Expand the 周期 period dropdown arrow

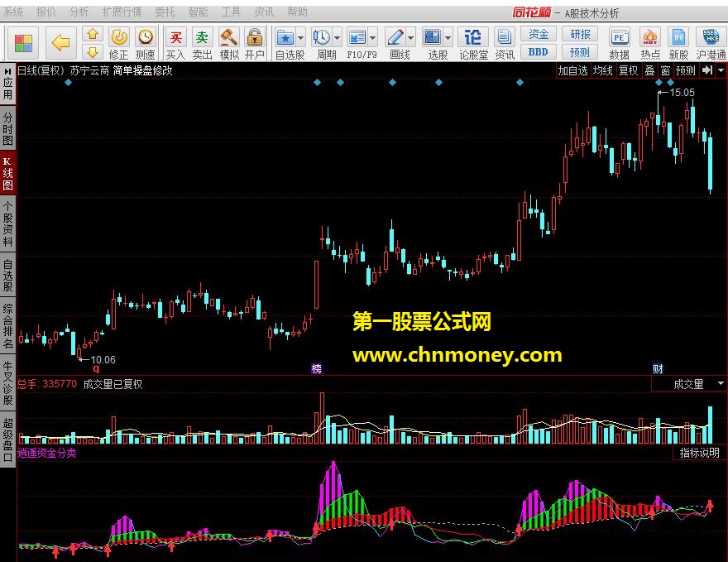point(338,37)
